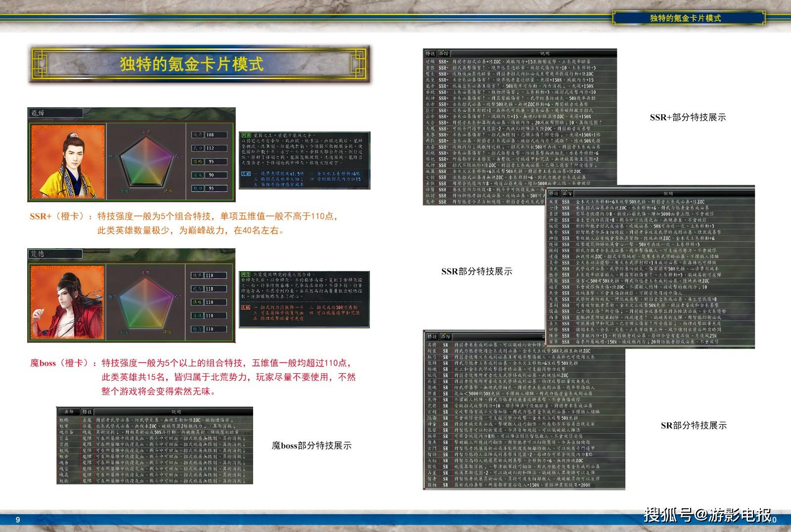Select the 福星 row in SSR table
Viewport: 791px width, 532px height.
click(651, 287)
